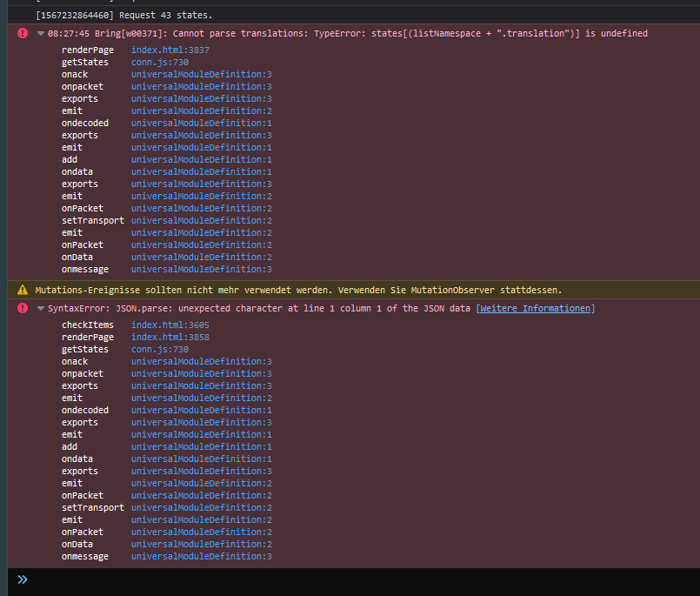Open the onmessage source link in the SyntaxError trace
Screen dimensions: 700x596
coord(202,556)
